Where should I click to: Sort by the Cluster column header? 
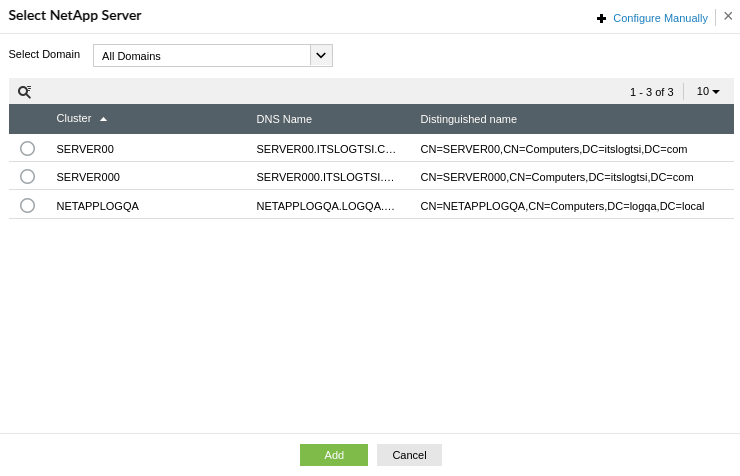pyautogui.click(x=74, y=118)
